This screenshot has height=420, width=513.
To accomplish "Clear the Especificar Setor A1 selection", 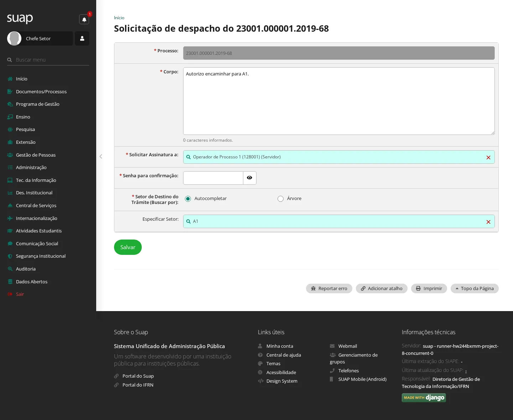I will [x=488, y=222].
